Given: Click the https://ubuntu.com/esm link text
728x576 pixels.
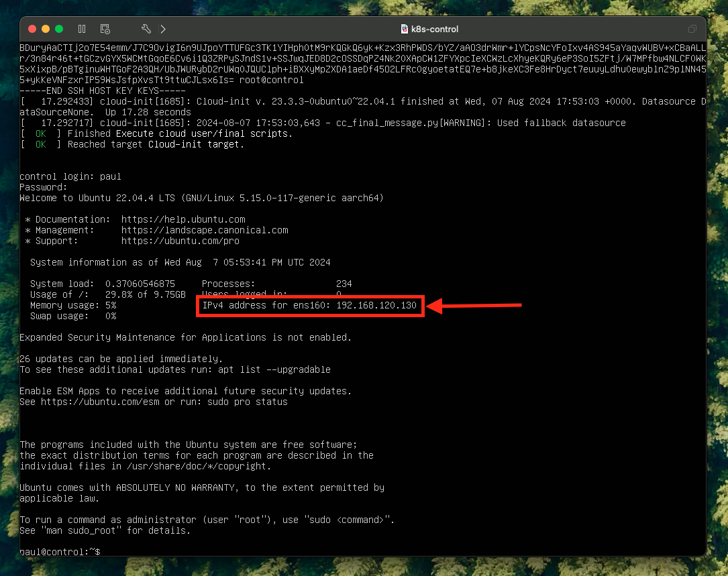Looking at the screenshot, I should pyautogui.click(x=99, y=402).
